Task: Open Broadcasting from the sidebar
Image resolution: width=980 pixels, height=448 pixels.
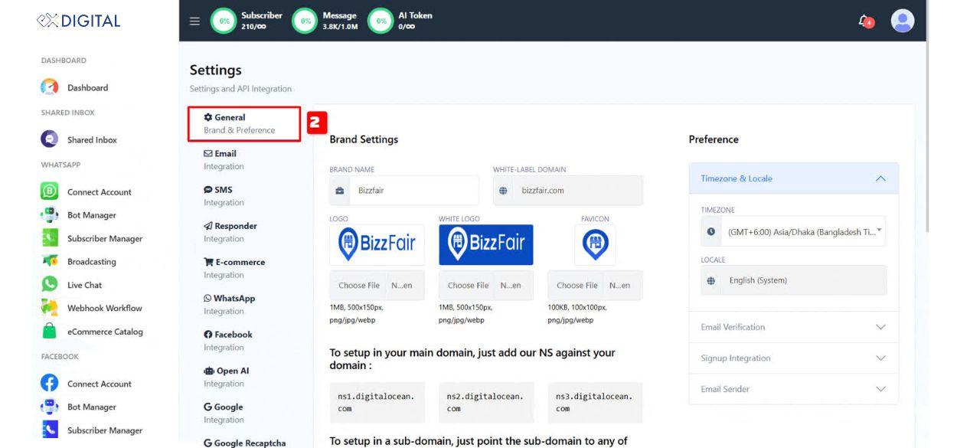Action: [92, 261]
